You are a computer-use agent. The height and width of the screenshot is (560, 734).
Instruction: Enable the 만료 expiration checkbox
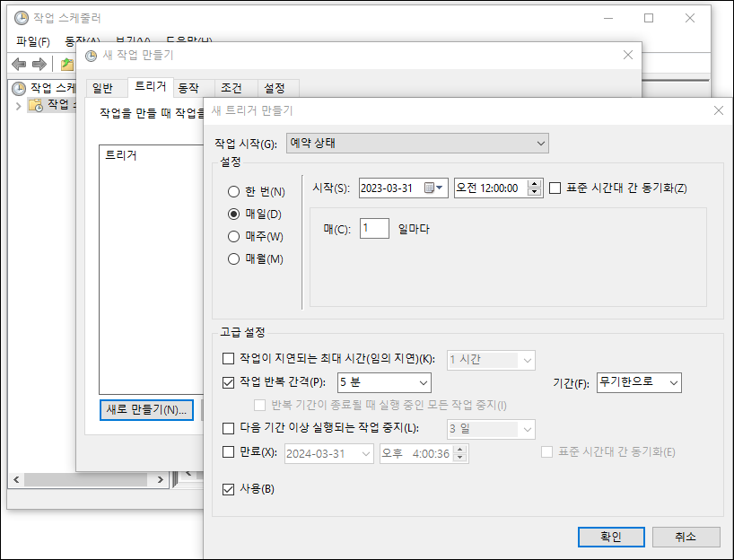tap(228, 453)
